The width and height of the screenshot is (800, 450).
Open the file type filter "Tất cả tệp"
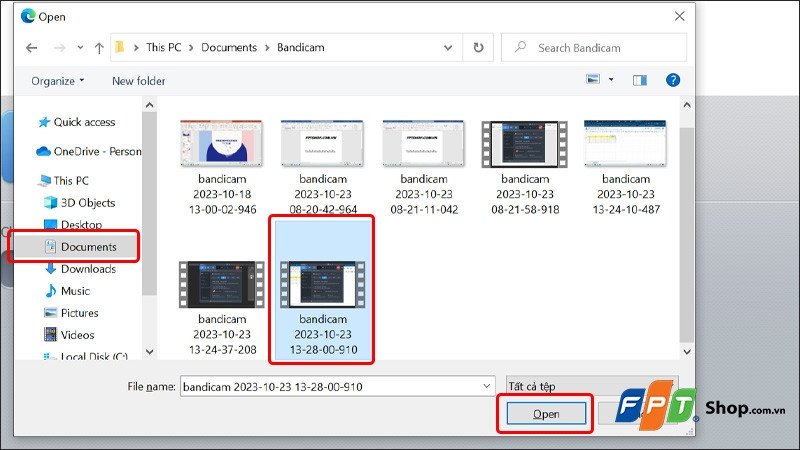click(x=592, y=386)
